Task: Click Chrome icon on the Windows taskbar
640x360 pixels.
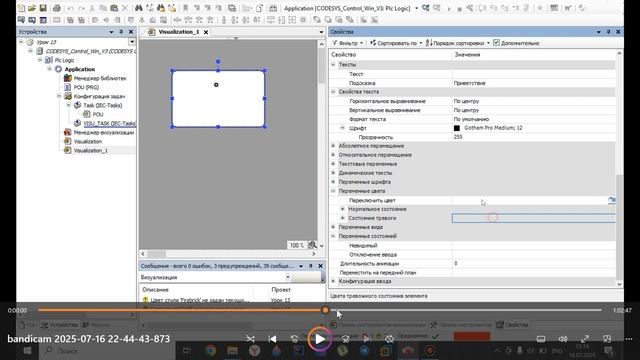Action: [x=211, y=351]
